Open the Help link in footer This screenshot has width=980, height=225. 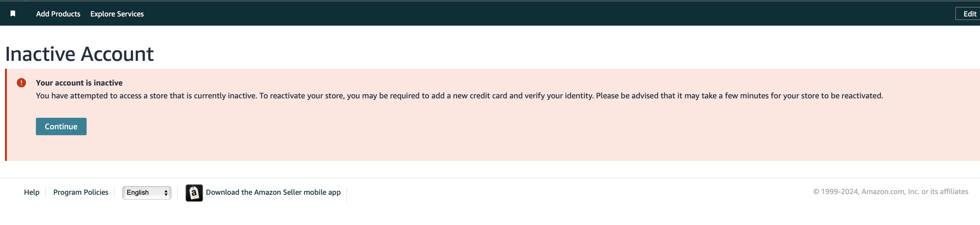[x=32, y=192]
